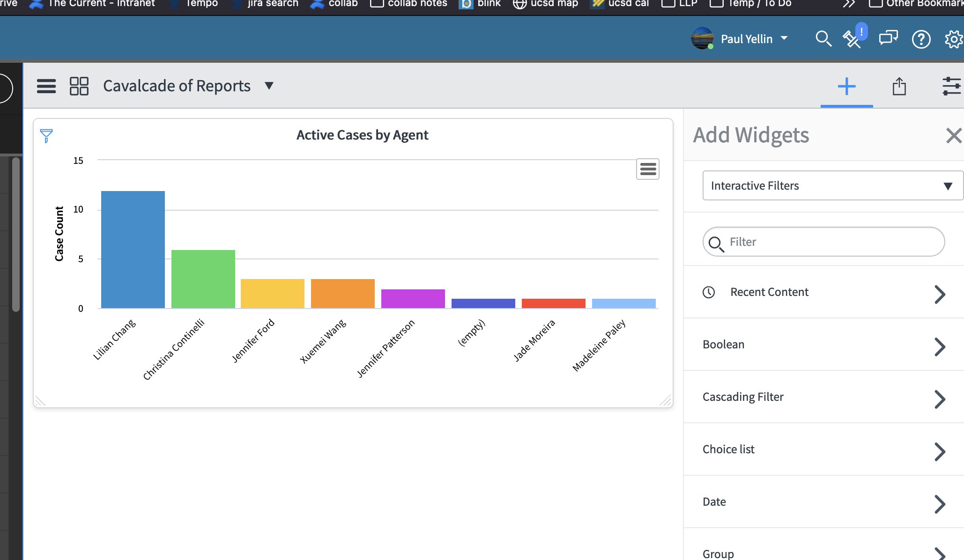964x560 pixels.
Task: Click the widget Filter search field
Action: point(823,242)
